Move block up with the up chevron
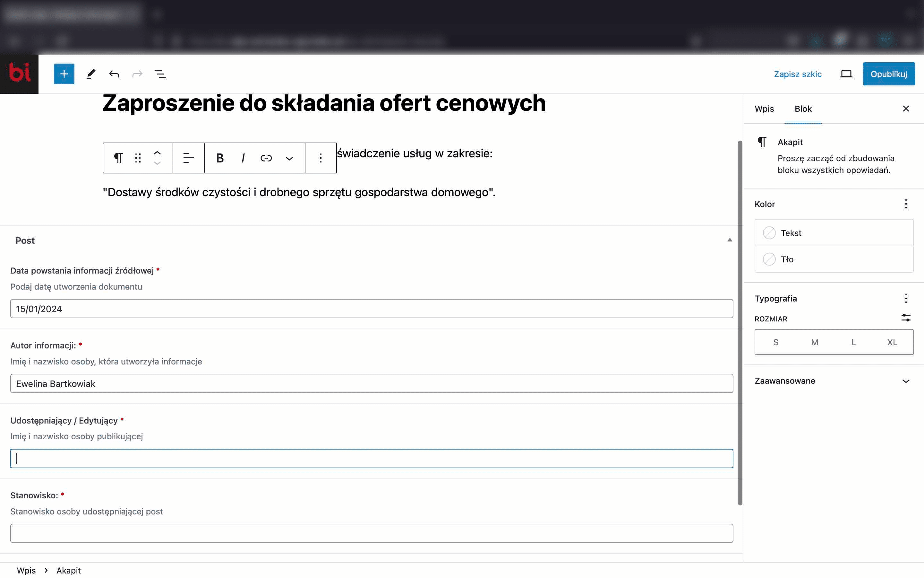Screen dimensions: 924x578 coord(157,153)
